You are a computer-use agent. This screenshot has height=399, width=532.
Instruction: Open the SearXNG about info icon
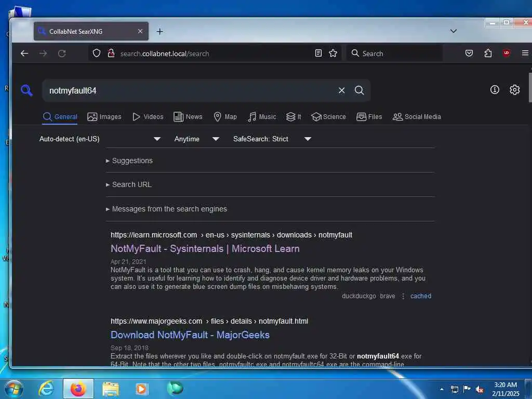(x=495, y=89)
